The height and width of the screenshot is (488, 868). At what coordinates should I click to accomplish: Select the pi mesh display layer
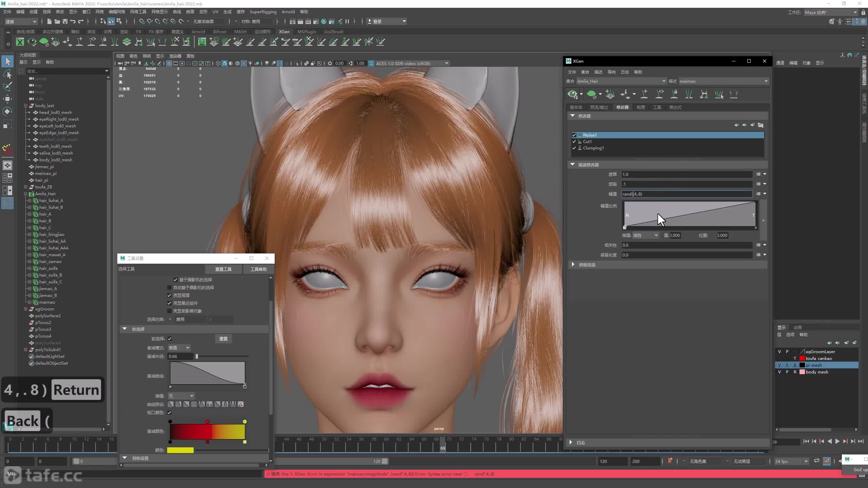[x=816, y=365]
